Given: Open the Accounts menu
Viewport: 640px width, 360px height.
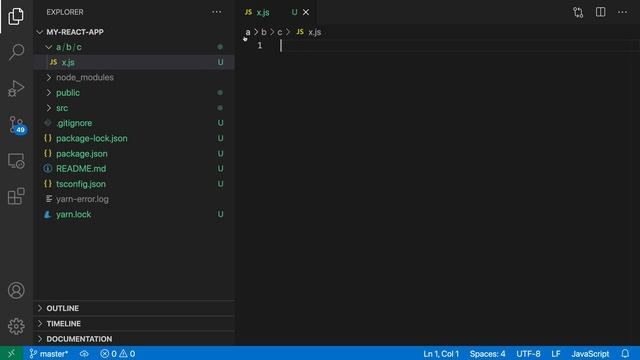Looking at the screenshot, I should click(x=16, y=290).
